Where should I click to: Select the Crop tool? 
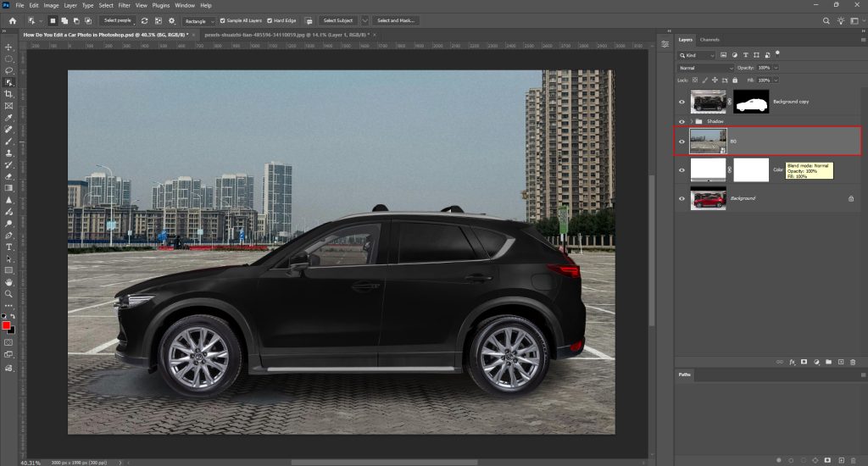coord(8,94)
